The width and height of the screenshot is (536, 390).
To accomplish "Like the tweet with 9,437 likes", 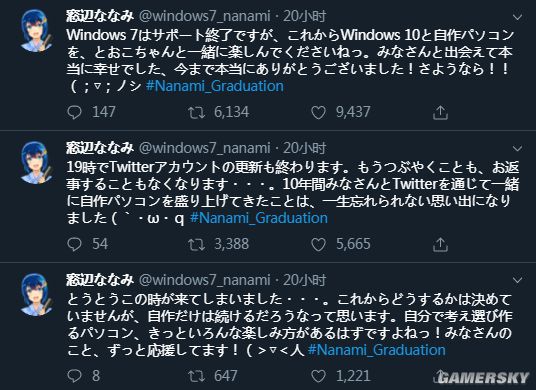I will [x=318, y=112].
